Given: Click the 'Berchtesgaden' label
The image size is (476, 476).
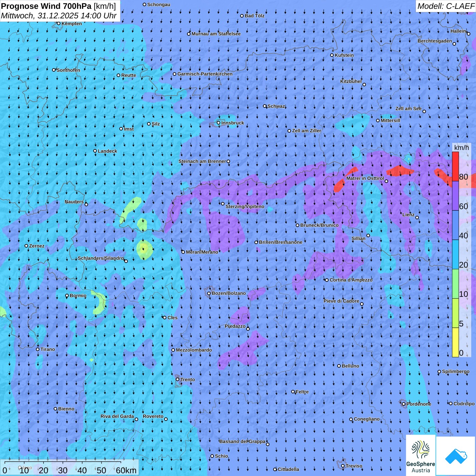Looking at the screenshot, I should point(435,41).
